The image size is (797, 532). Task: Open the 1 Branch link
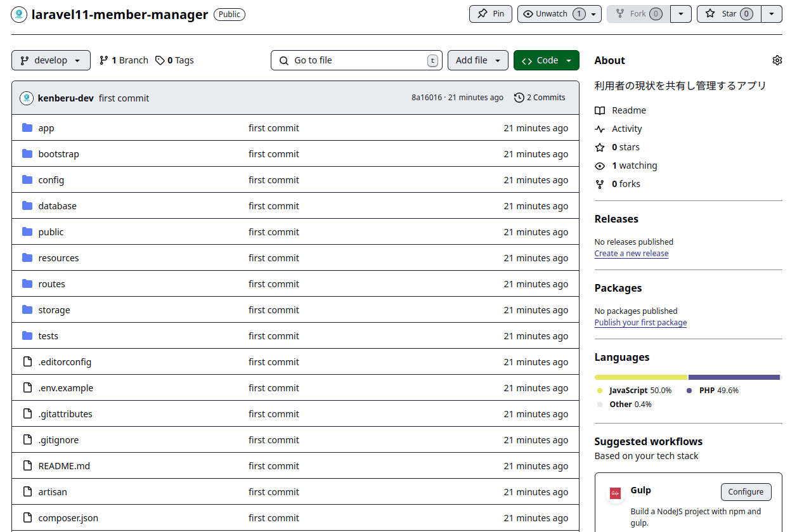[x=124, y=60]
